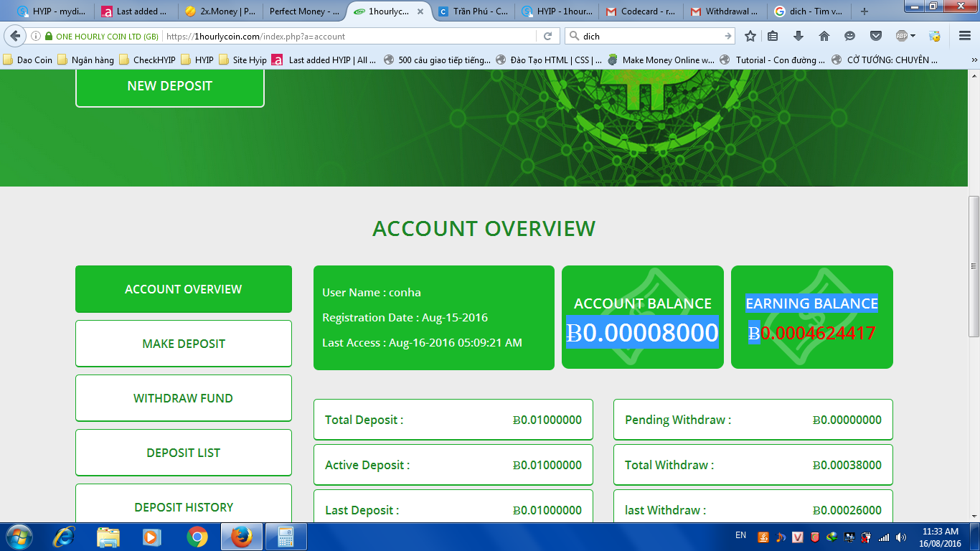Image resolution: width=980 pixels, height=551 pixels.
Task: Open the DEPOSIT HISTORY page
Action: coord(184,504)
